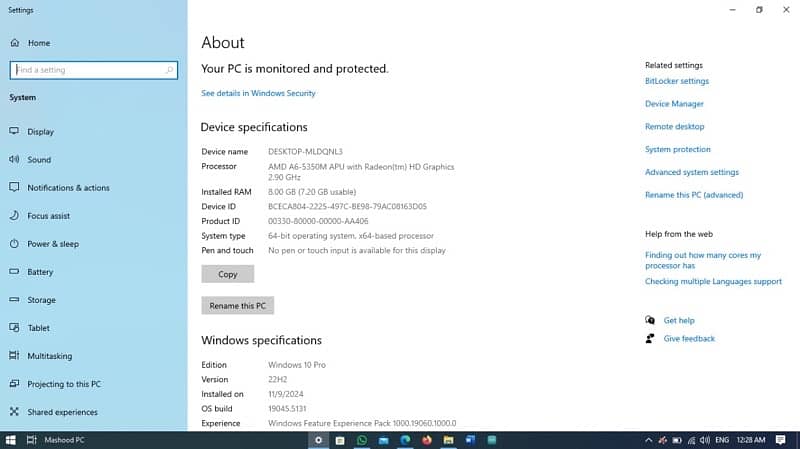The image size is (800, 449).
Task: Click the Advanced system settings link
Action: pyautogui.click(x=691, y=172)
